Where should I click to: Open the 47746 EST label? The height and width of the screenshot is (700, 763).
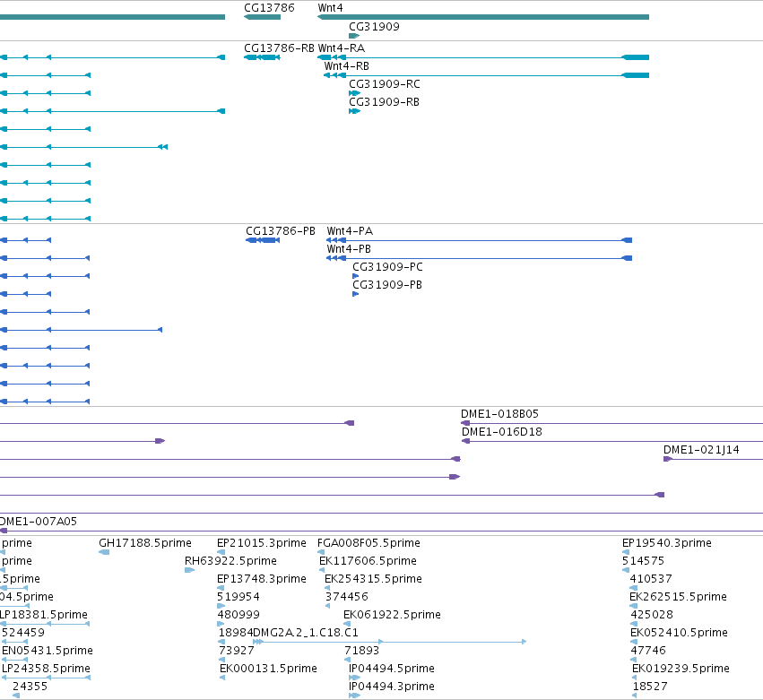coord(648,651)
